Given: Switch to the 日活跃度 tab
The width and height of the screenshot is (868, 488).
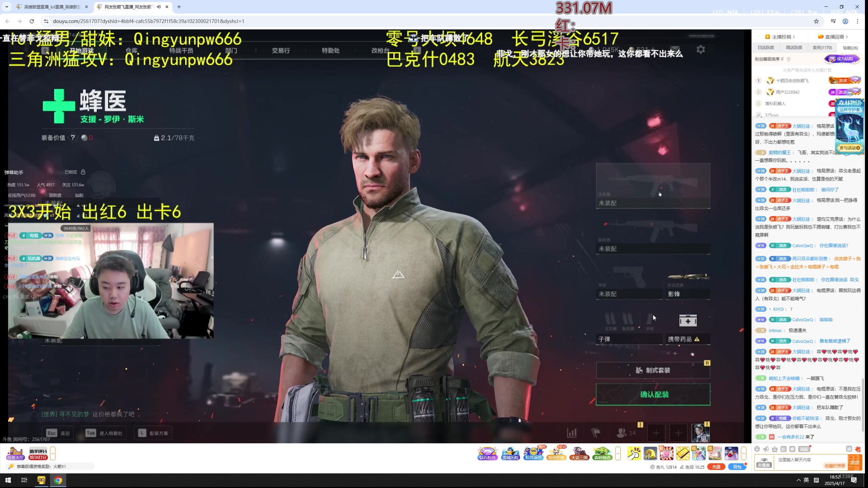Looking at the screenshot, I should [766, 47].
